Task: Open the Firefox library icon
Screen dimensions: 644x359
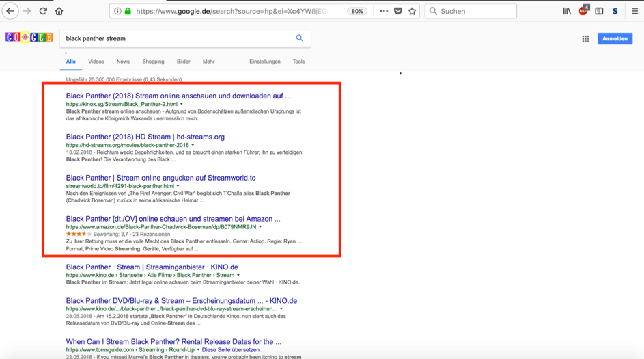Action: [x=567, y=11]
